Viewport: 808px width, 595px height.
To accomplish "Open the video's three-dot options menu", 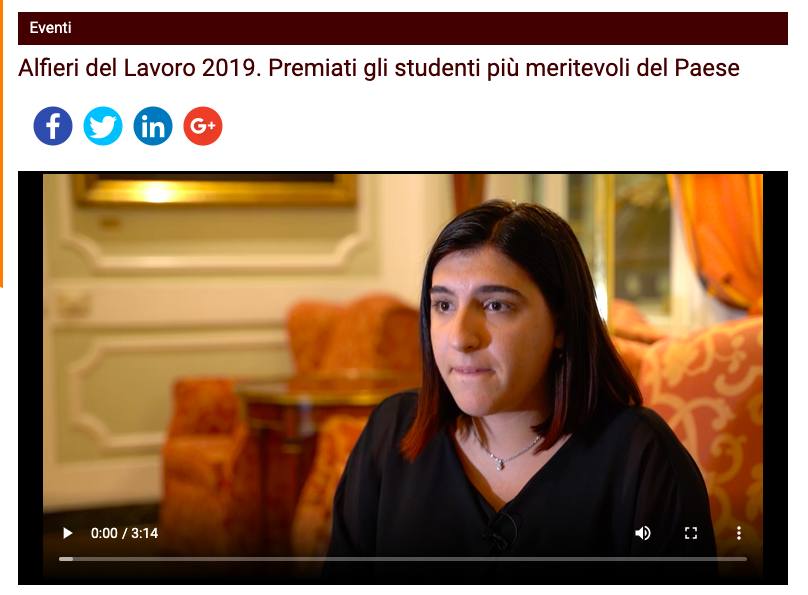I will 739,533.
